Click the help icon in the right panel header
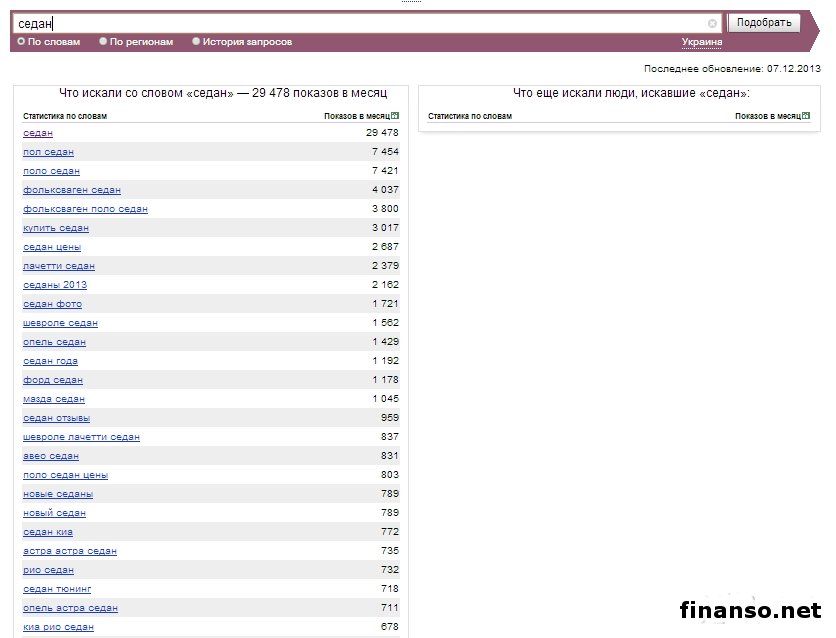Viewport: 836px width, 638px height. (x=806, y=116)
